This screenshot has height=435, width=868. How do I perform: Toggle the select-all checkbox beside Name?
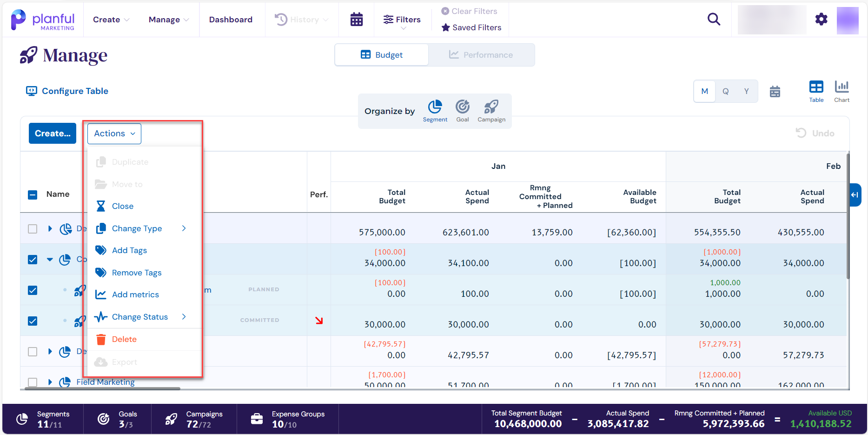pyautogui.click(x=33, y=195)
